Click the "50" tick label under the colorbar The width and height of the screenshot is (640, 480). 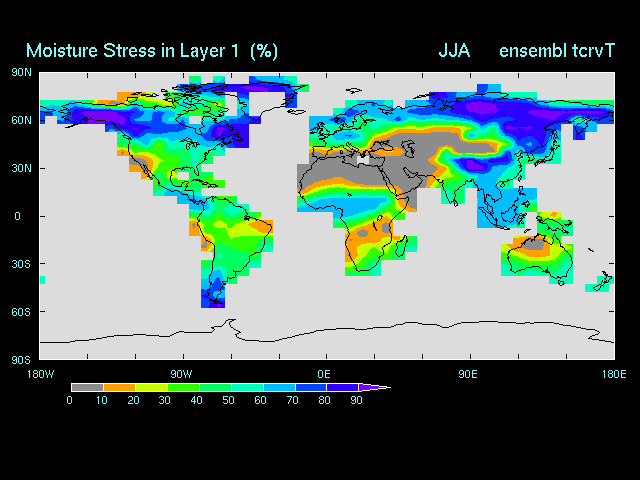[x=229, y=400]
